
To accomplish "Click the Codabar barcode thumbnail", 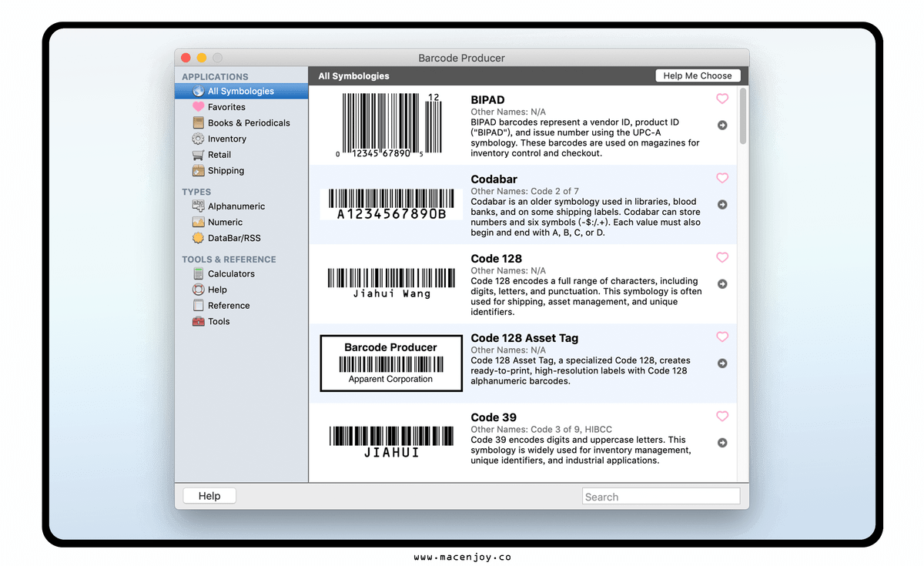I will (x=391, y=204).
